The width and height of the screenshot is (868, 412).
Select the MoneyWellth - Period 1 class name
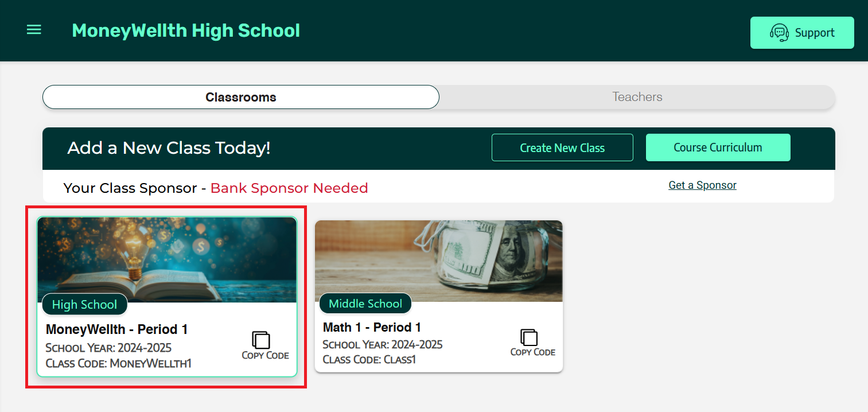[117, 329]
